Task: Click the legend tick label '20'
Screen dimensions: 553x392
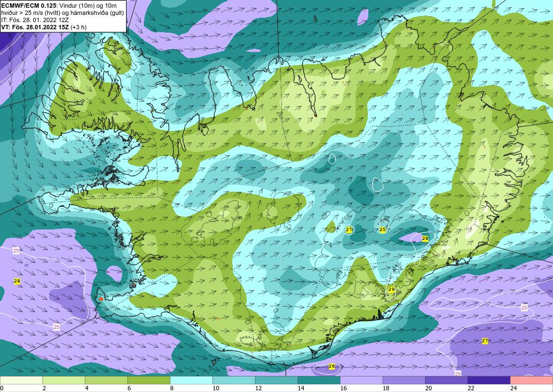Action: point(428,388)
